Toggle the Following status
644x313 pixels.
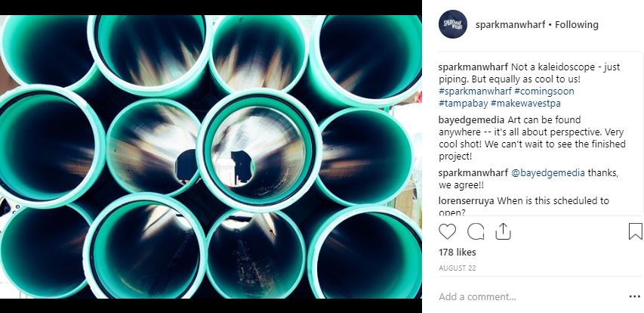tap(577, 25)
